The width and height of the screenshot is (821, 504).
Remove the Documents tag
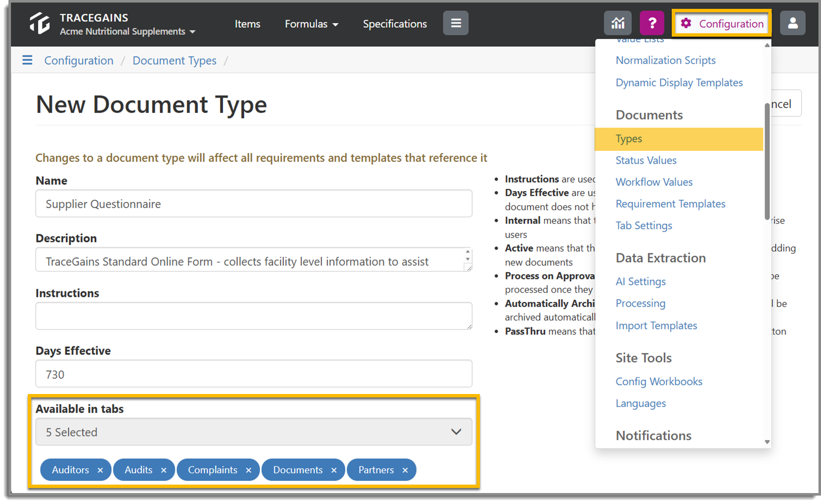334,470
